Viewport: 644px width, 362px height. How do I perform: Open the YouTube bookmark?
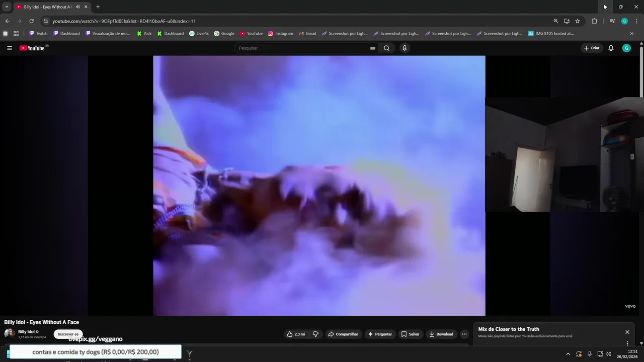point(251,34)
